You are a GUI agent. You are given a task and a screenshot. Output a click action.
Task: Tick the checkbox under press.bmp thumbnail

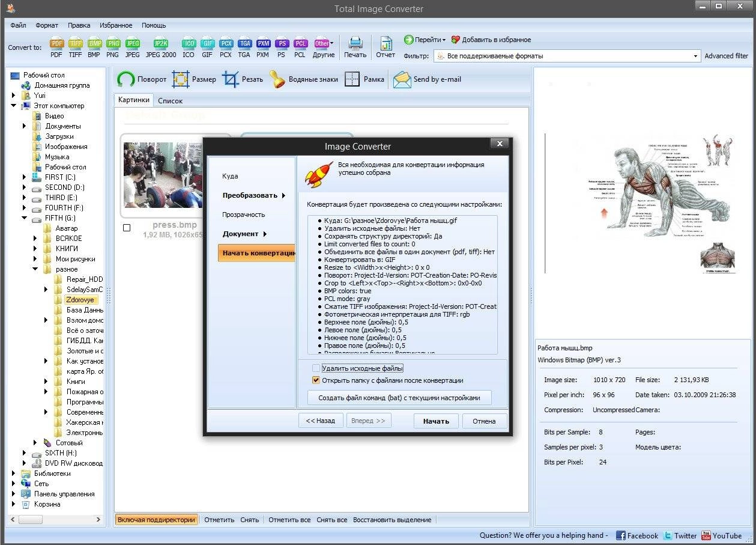click(127, 228)
